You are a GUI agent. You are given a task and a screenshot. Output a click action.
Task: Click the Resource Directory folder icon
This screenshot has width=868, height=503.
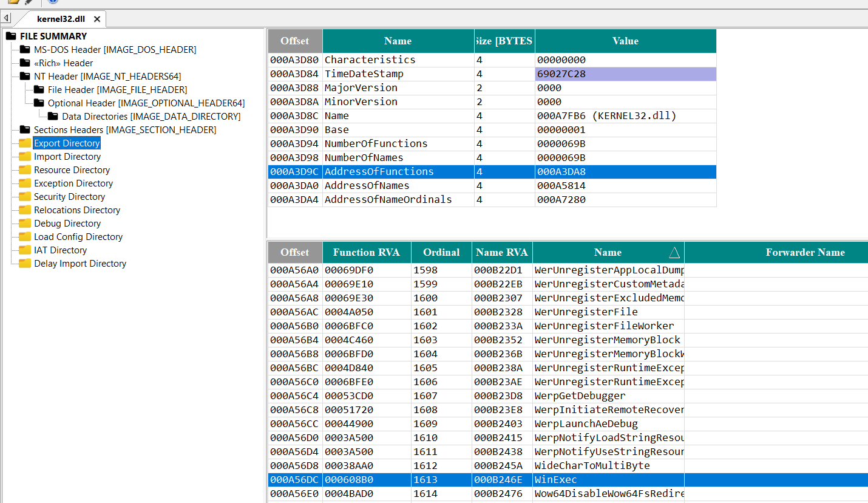pos(24,169)
